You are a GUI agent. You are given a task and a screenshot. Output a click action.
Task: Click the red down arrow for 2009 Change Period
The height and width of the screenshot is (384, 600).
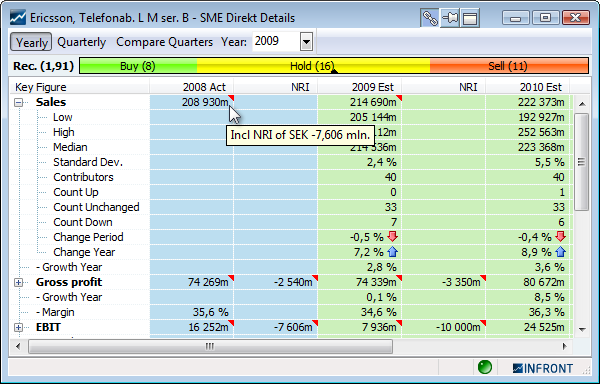point(393,237)
